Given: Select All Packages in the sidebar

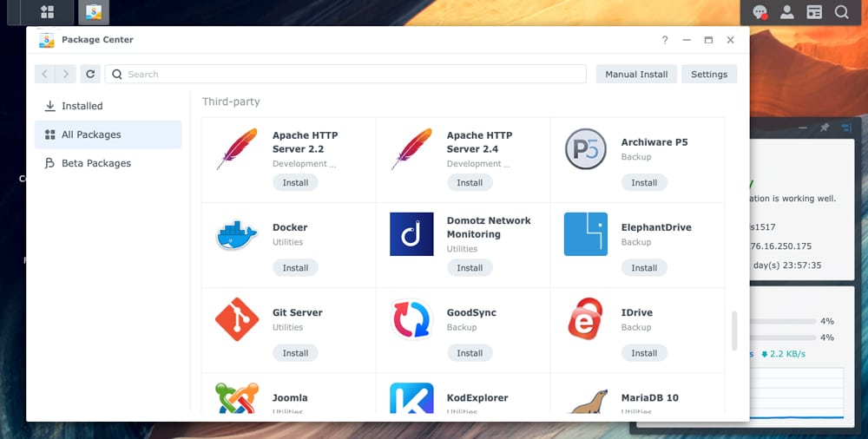Looking at the screenshot, I should (x=108, y=134).
